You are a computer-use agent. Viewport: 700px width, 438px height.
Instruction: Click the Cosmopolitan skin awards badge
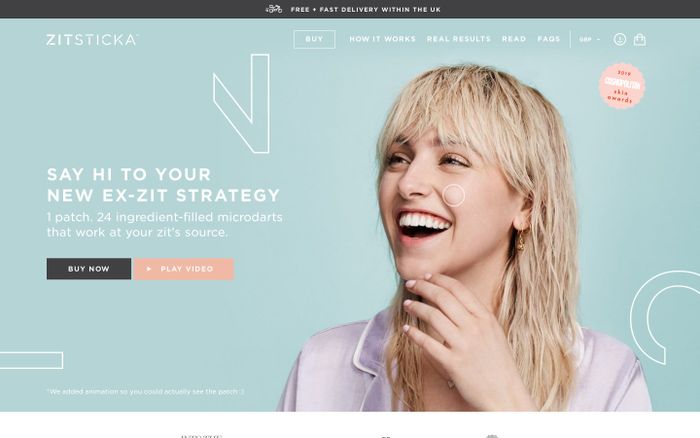click(x=621, y=86)
